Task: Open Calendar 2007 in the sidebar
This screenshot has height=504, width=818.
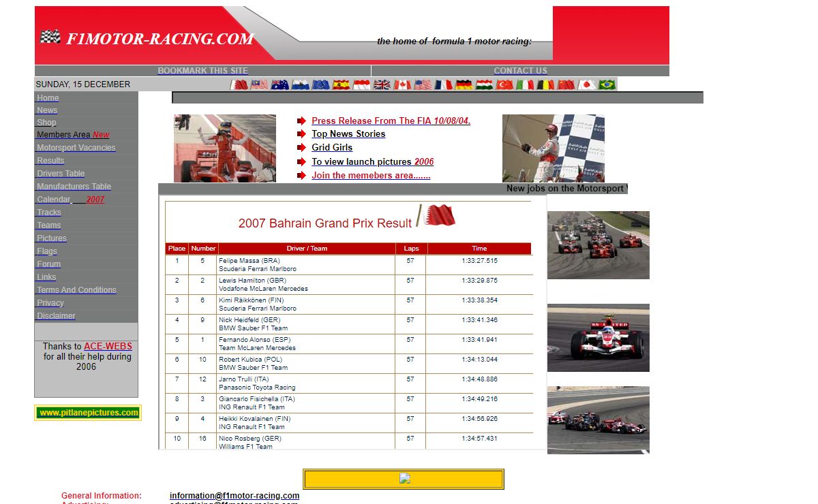Action: [x=71, y=200]
